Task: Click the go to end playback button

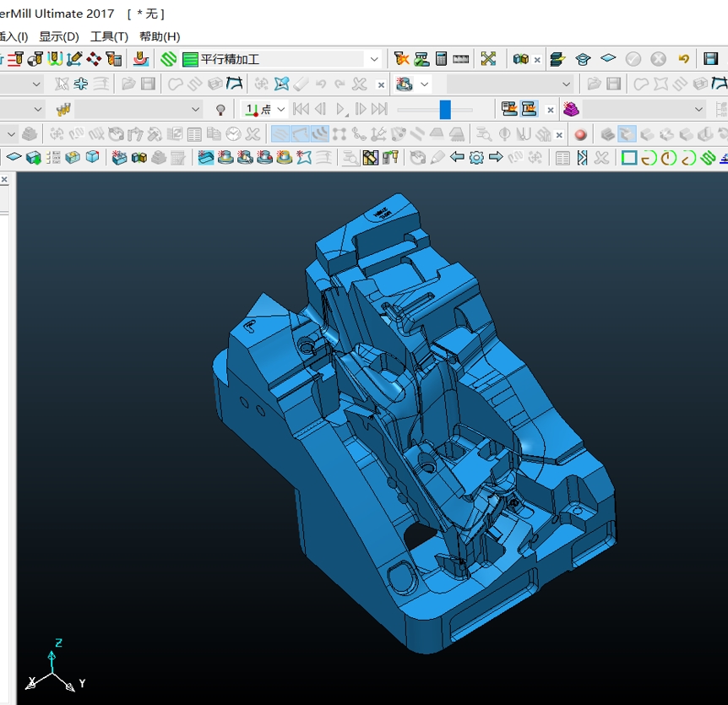Action: pyautogui.click(x=379, y=109)
